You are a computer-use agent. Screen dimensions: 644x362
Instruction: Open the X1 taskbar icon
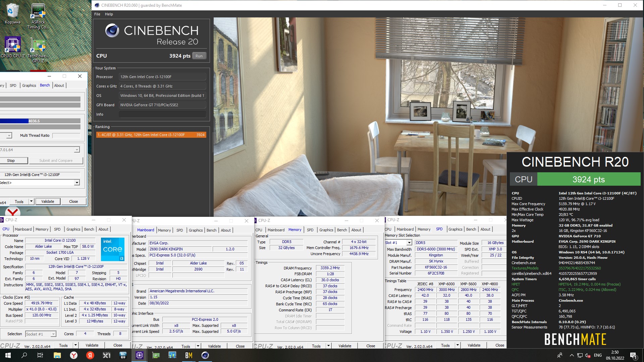click(106, 355)
